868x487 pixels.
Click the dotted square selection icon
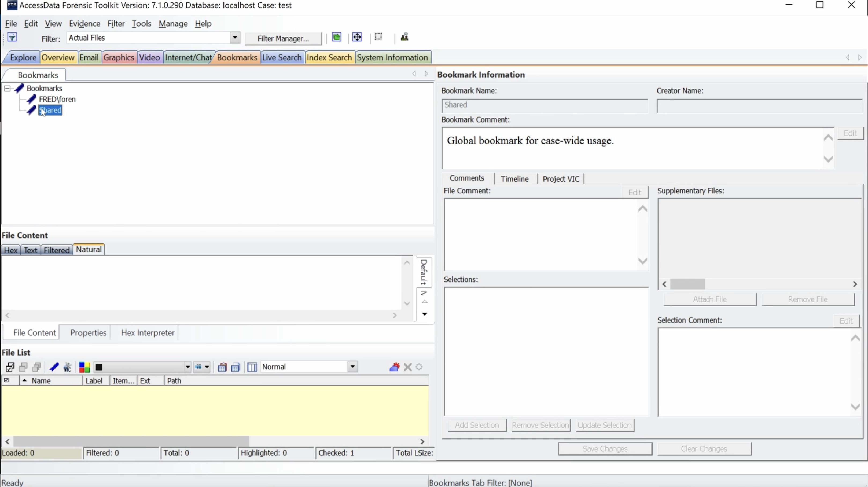point(378,37)
